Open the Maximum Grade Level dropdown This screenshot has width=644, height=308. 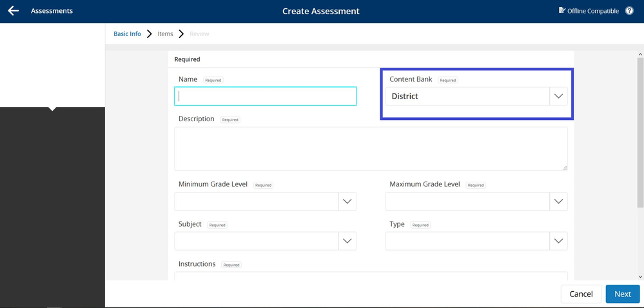tap(476, 201)
